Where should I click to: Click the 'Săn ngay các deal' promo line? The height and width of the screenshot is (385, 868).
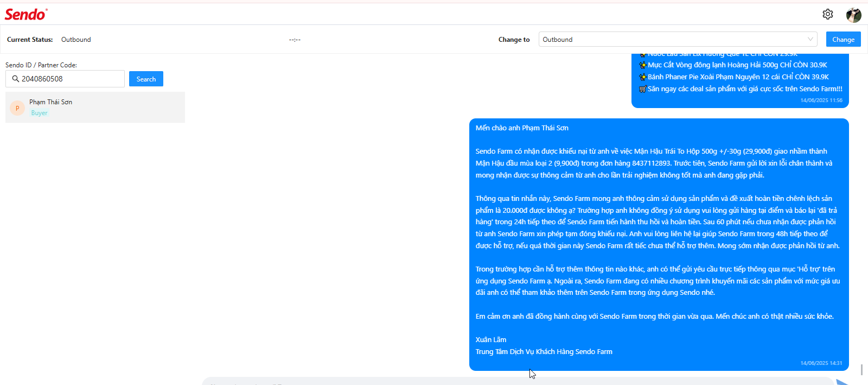coord(741,89)
